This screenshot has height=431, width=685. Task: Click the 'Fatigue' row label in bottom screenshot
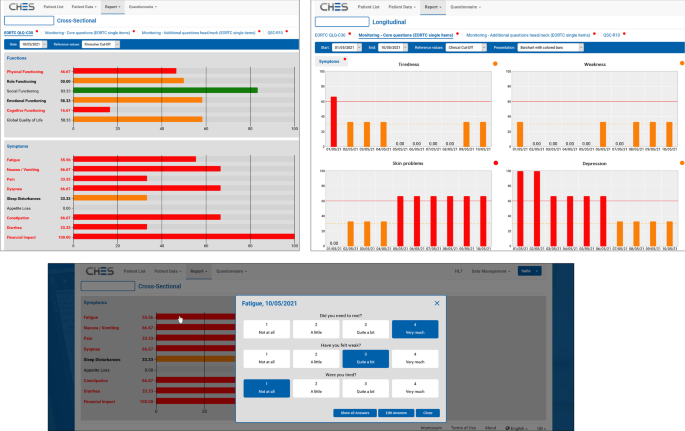(x=91, y=317)
